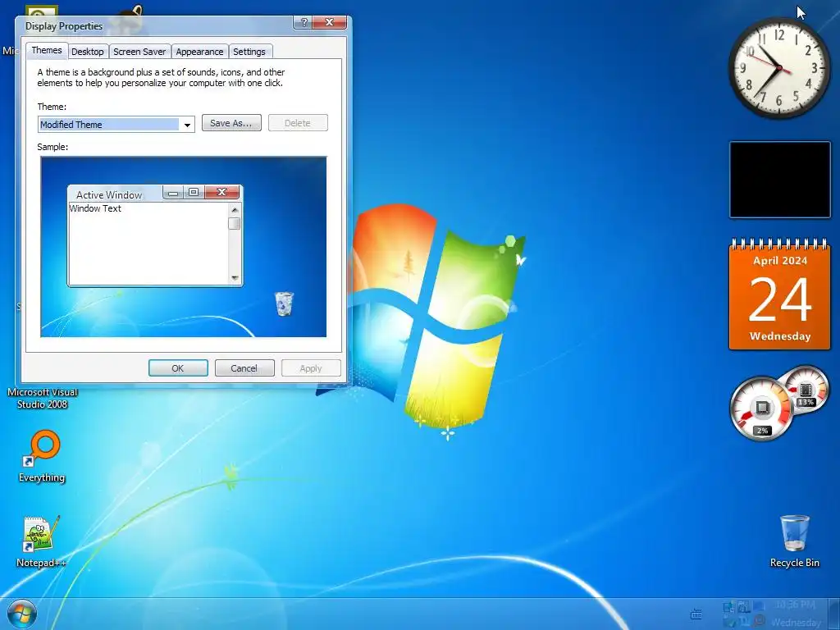The width and height of the screenshot is (840, 630).
Task: Open the on-screen keyboard taskbar icon
Action: click(x=696, y=614)
